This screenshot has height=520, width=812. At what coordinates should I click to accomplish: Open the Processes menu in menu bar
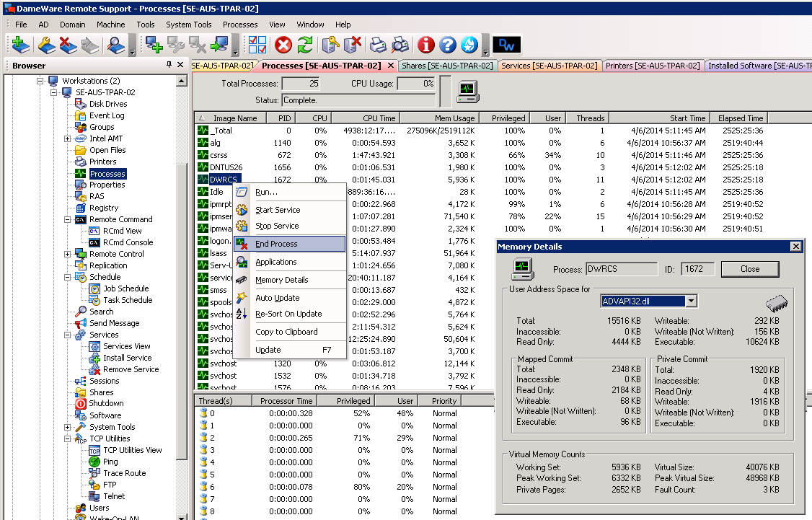pos(239,25)
